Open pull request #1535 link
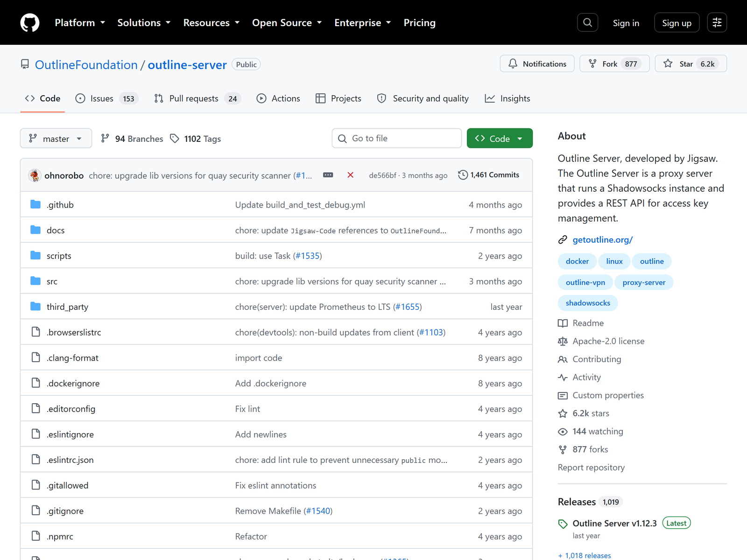 (307, 256)
